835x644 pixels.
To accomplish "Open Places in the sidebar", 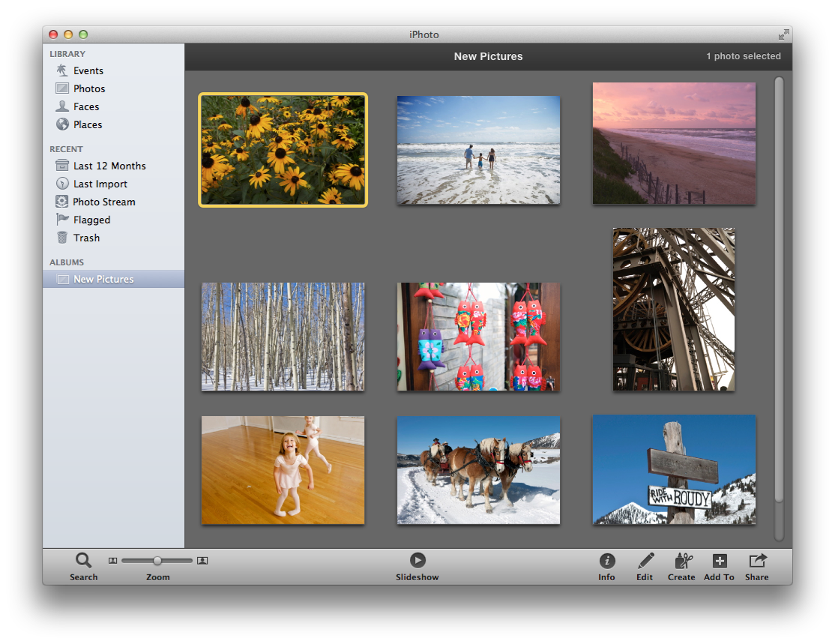I will point(87,124).
